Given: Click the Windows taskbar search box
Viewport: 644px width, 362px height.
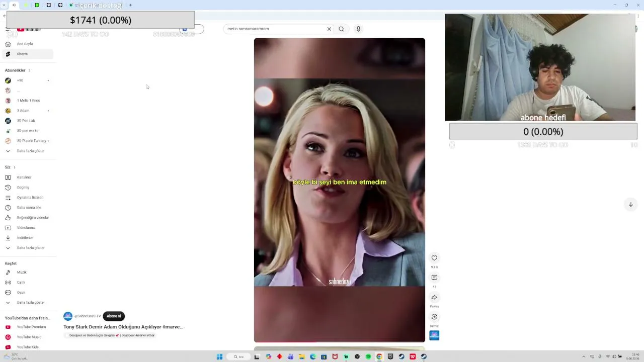Looking at the screenshot, I should 238,357.
